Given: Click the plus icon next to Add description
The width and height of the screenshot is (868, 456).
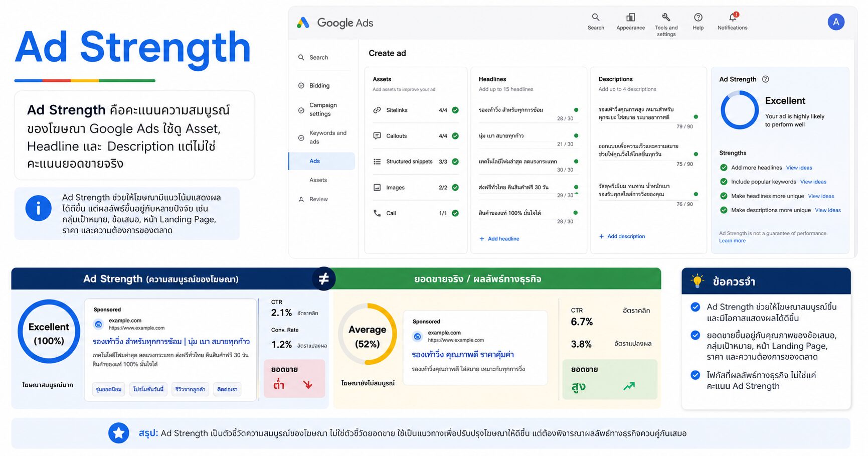Looking at the screenshot, I should tap(601, 236).
